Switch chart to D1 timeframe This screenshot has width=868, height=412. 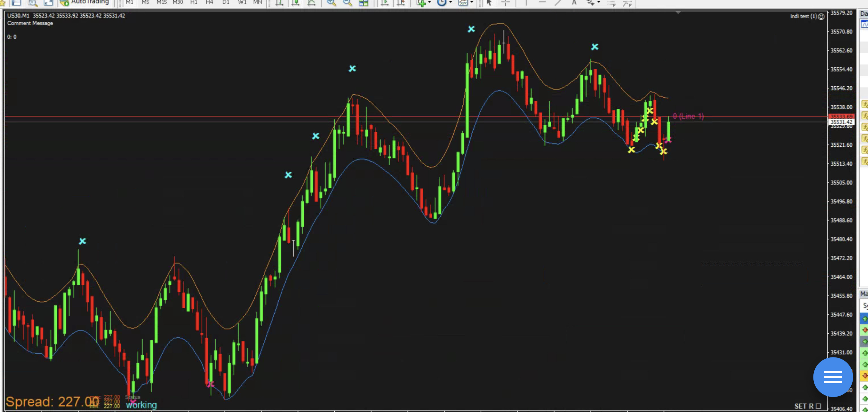click(226, 3)
